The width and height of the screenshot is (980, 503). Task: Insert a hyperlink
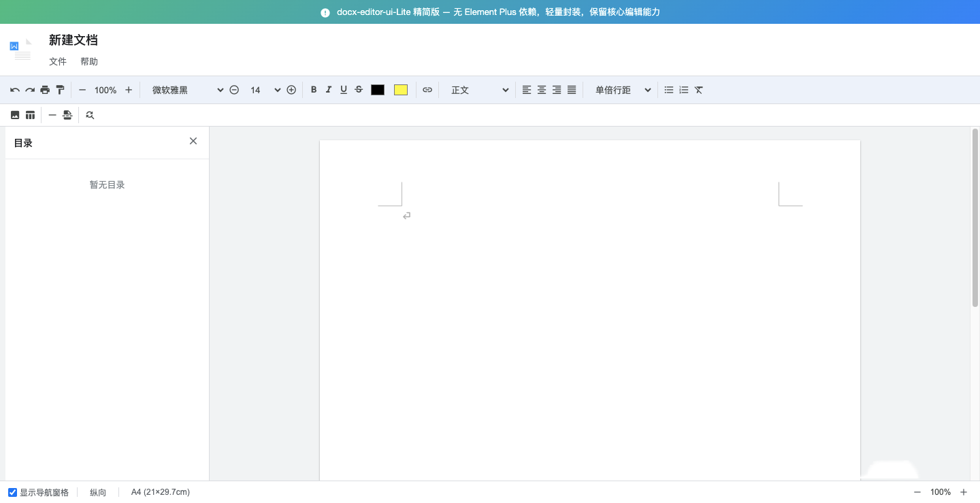pyautogui.click(x=427, y=90)
